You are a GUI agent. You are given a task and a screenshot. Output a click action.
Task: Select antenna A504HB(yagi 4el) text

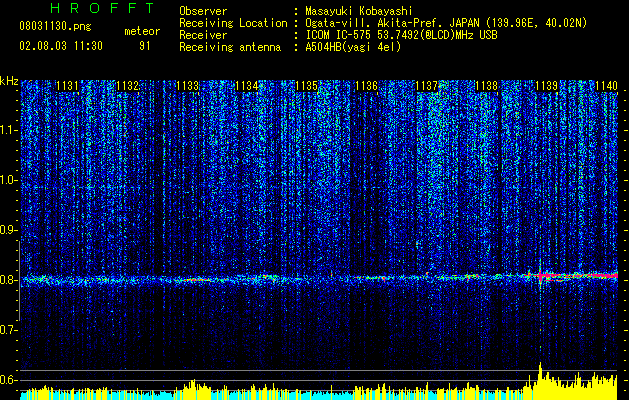tap(353, 47)
